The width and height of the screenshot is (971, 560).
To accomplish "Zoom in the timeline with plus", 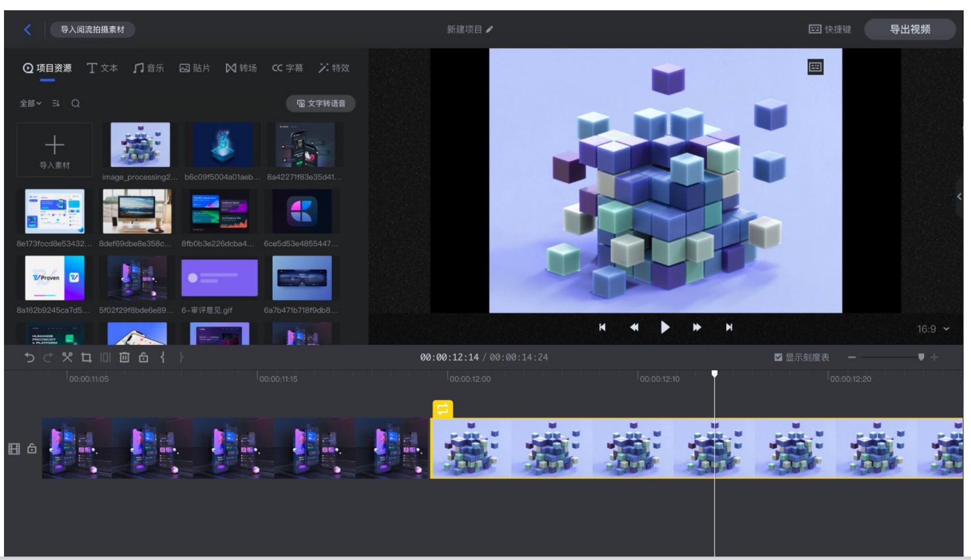I will pos(934,358).
